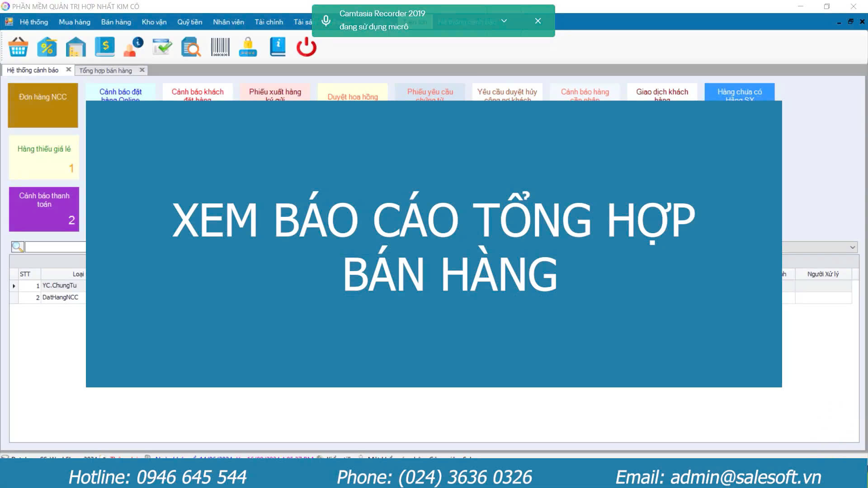
Task: Click the row indicator arrow for row 1
Action: [14, 286]
